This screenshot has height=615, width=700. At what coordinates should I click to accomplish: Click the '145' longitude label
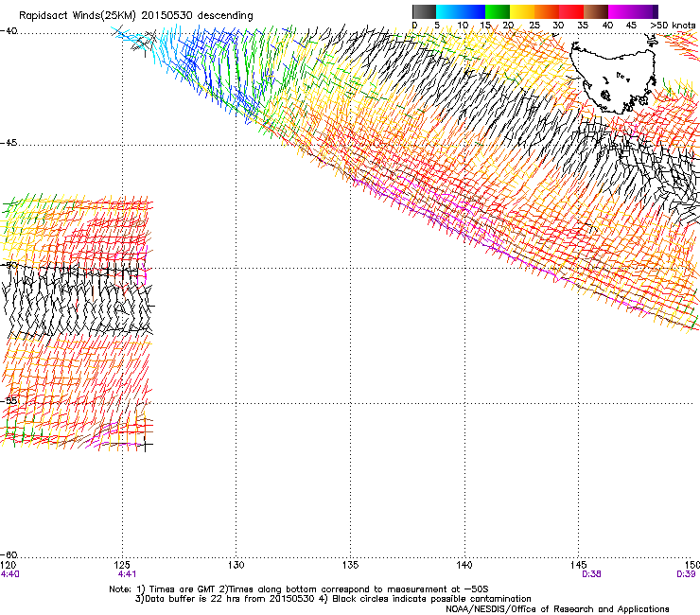(x=579, y=566)
